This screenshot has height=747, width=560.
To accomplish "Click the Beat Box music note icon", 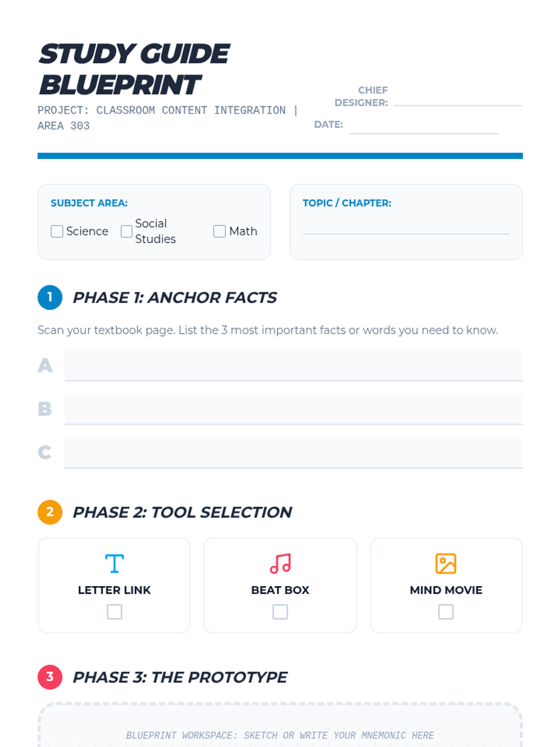I will 280,564.
